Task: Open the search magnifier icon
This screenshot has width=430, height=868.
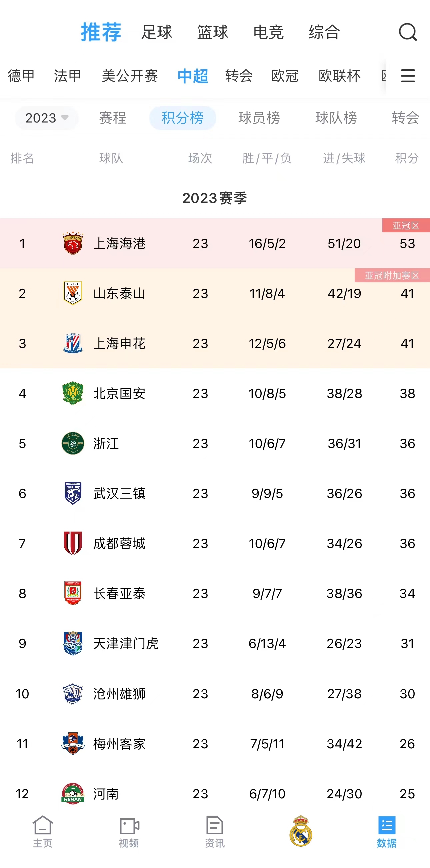Action: click(407, 32)
